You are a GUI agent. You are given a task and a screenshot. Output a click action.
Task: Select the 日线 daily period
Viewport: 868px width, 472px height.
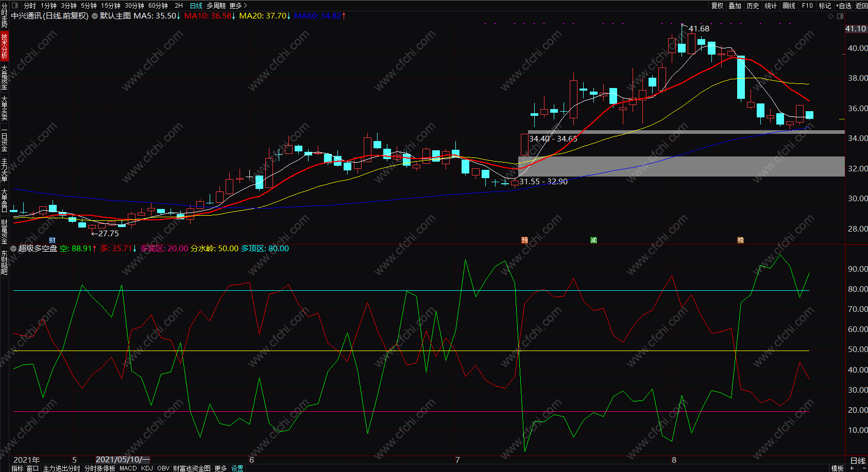click(196, 6)
